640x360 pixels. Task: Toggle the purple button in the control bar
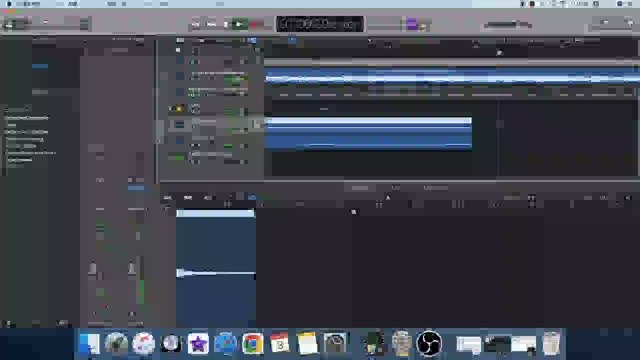(x=412, y=24)
